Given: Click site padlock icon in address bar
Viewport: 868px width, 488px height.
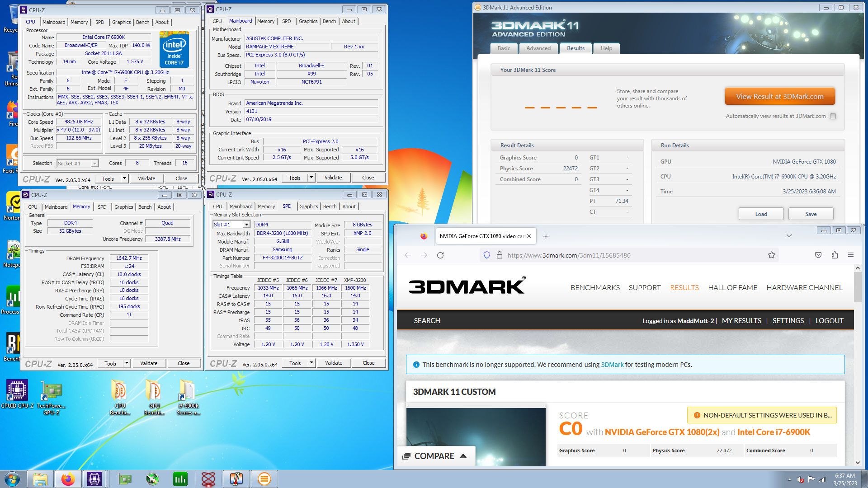Looking at the screenshot, I should tap(500, 255).
